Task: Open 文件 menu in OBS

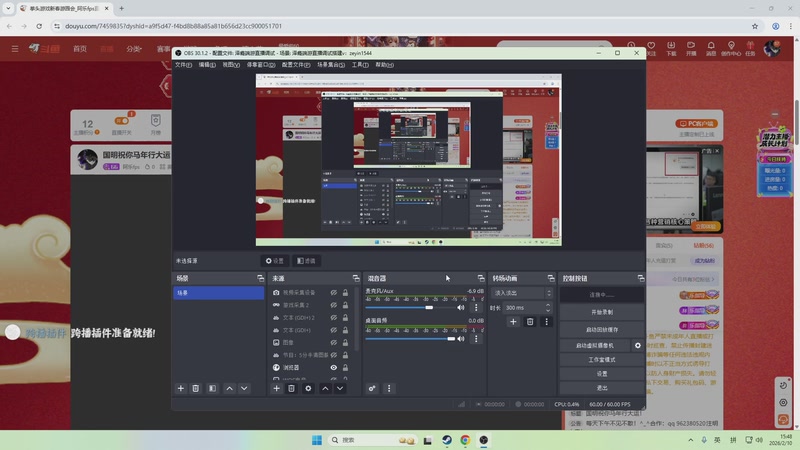Action: [183, 65]
